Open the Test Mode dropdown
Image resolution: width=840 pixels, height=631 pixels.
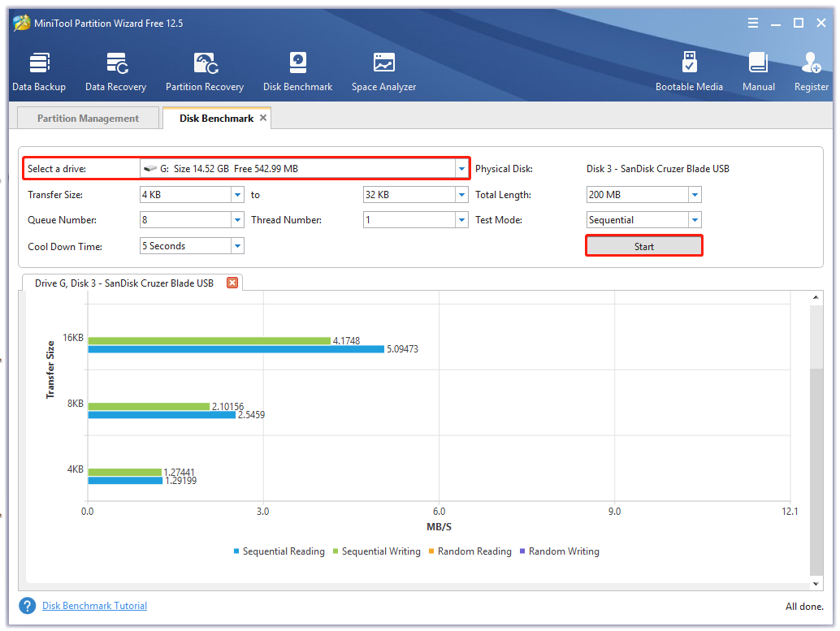tap(695, 219)
